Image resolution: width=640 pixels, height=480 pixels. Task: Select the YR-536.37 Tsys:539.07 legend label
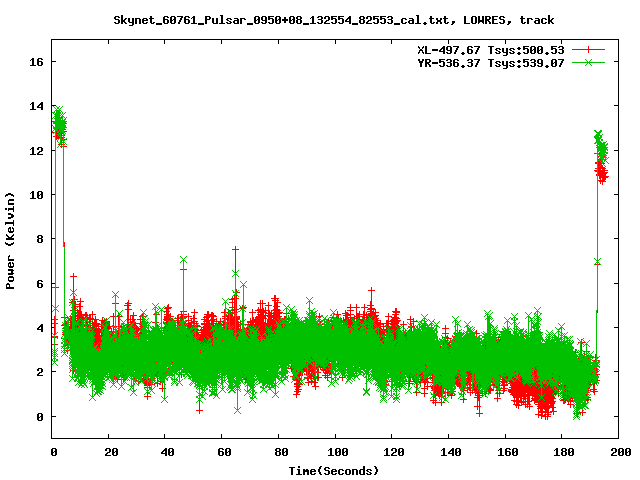[x=491, y=63]
